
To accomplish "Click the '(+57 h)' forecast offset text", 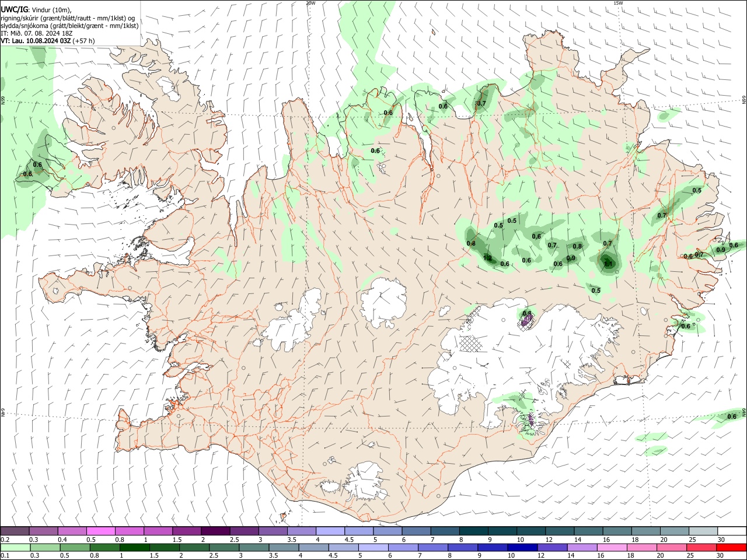I will (x=84, y=41).
